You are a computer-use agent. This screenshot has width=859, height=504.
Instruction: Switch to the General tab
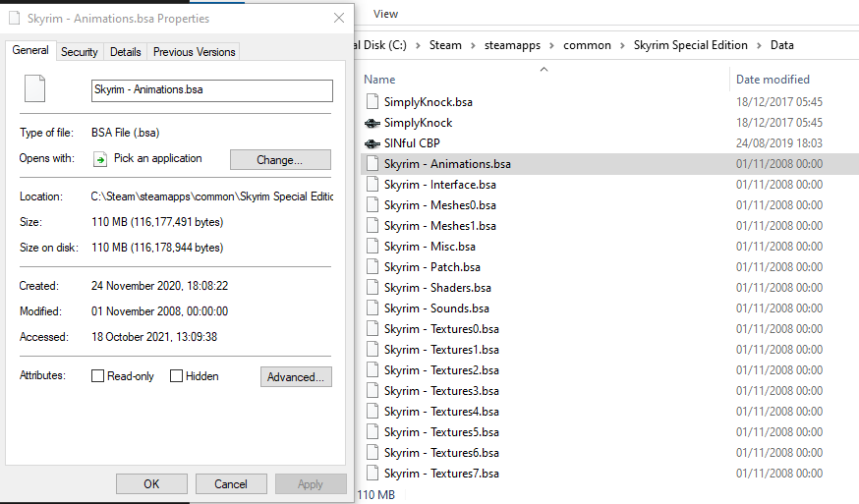30,50
